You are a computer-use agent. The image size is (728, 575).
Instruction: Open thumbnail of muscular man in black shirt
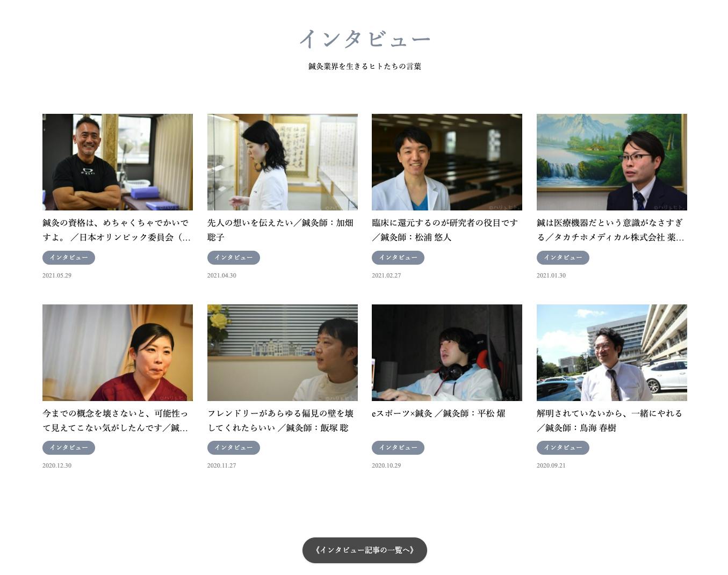click(118, 162)
